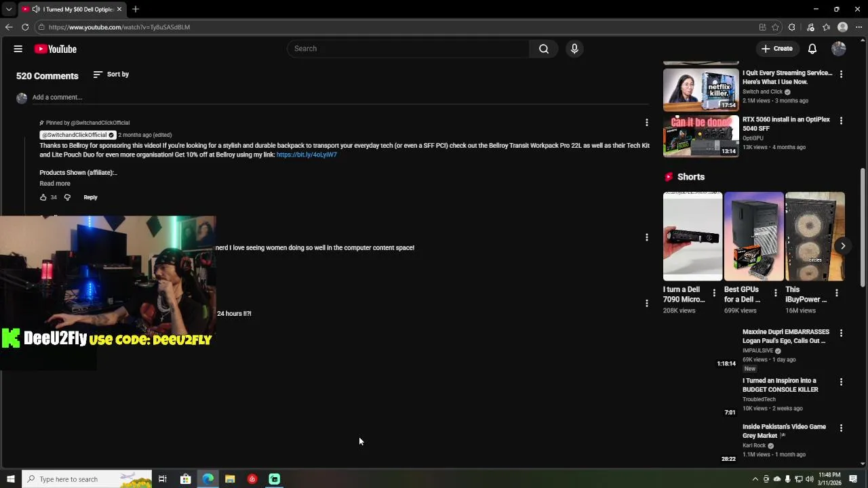Click taskbar volume speaker icon
Screen dimensions: 868x488
pyautogui.click(x=810, y=479)
